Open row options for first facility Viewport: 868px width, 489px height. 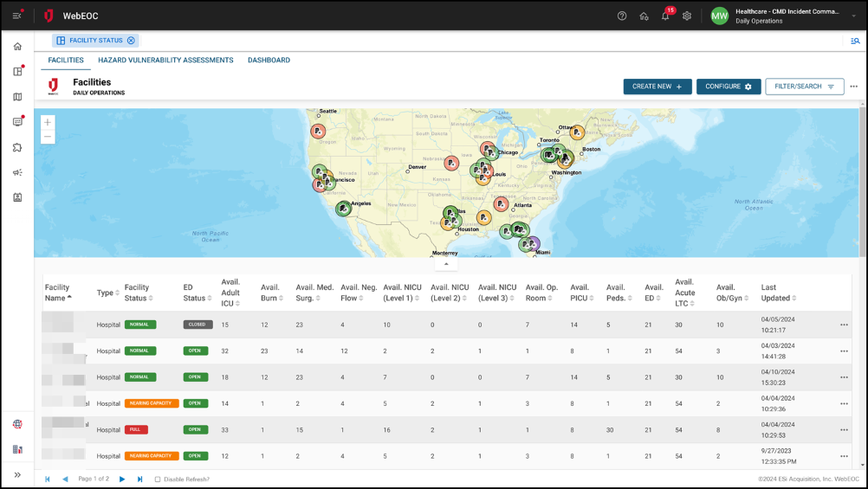point(844,325)
